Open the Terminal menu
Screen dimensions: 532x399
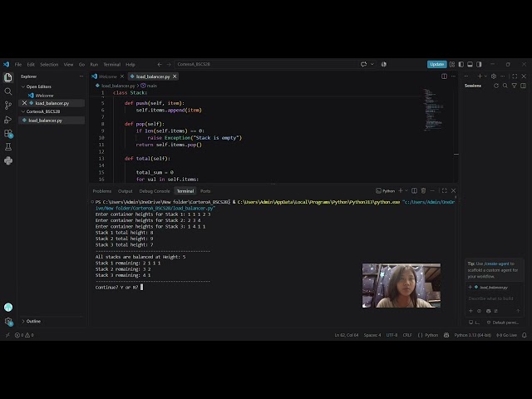point(112,65)
